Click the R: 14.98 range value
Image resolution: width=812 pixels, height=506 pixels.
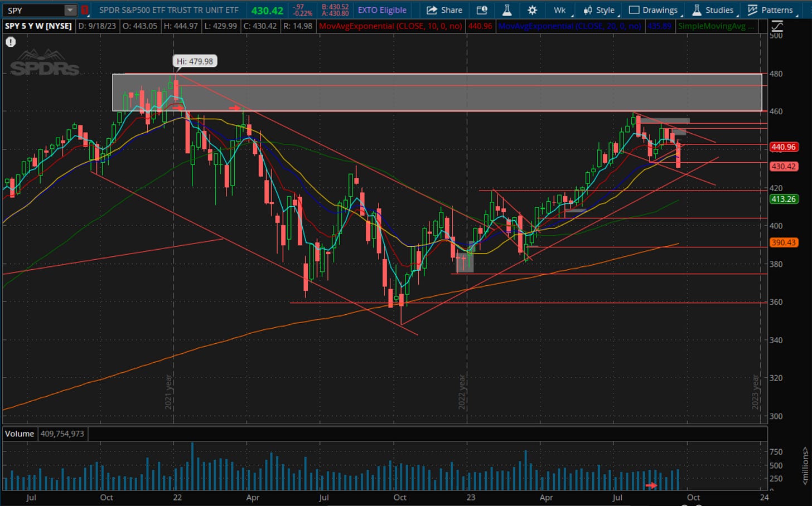pyautogui.click(x=297, y=26)
